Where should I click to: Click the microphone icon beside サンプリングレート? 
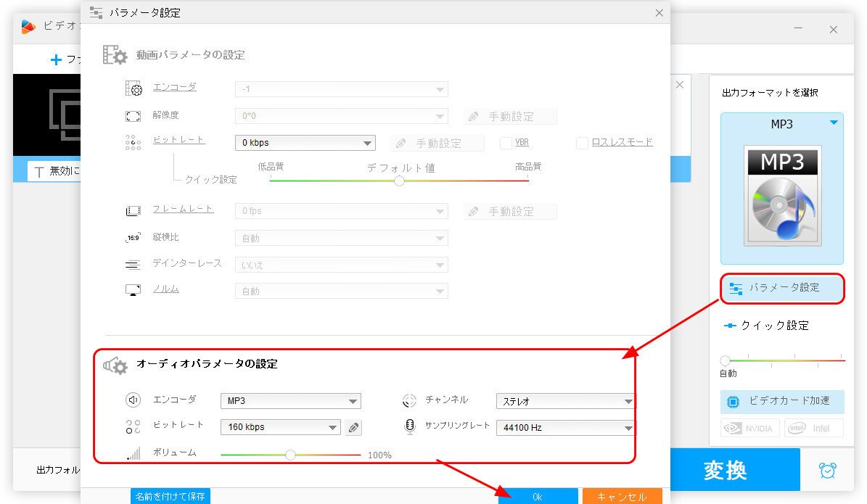[x=408, y=427]
